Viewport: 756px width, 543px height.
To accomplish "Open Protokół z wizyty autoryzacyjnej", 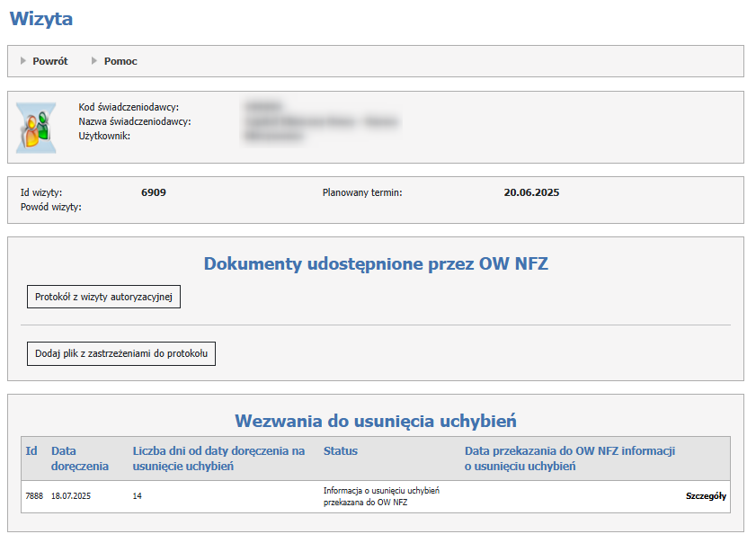I will (x=103, y=296).
